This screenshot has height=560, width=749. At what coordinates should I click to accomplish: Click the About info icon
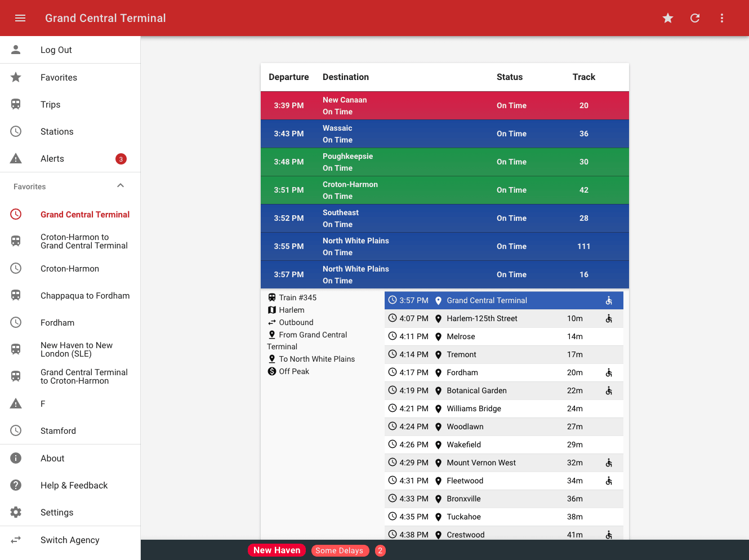pyautogui.click(x=16, y=458)
